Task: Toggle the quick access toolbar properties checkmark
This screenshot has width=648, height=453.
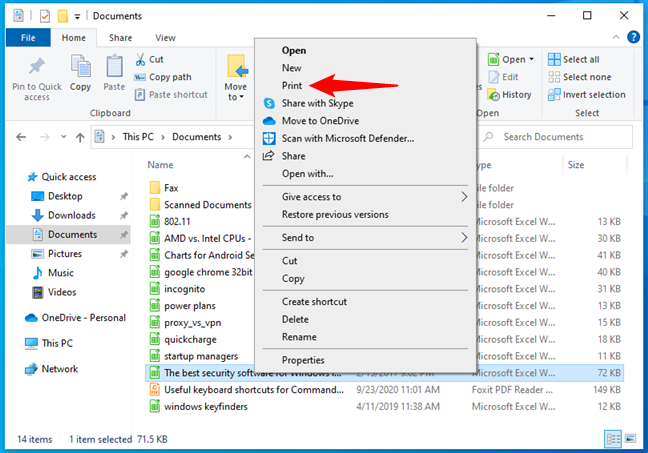Action: [45, 16]
